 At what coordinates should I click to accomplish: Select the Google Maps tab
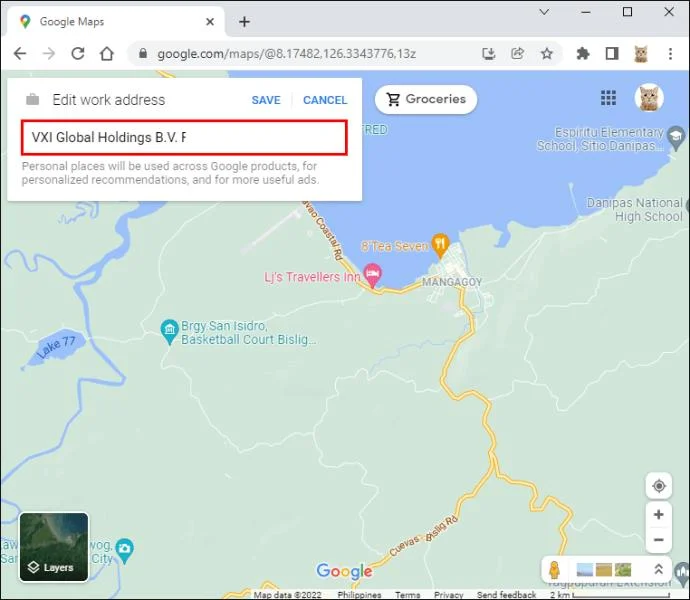(114, 22)
